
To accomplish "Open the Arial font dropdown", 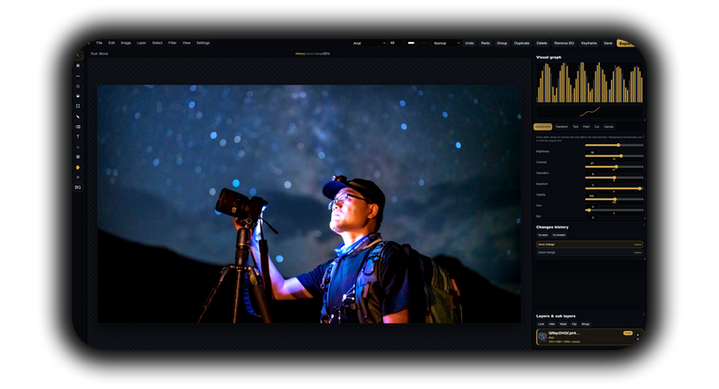I will [369, 43].
